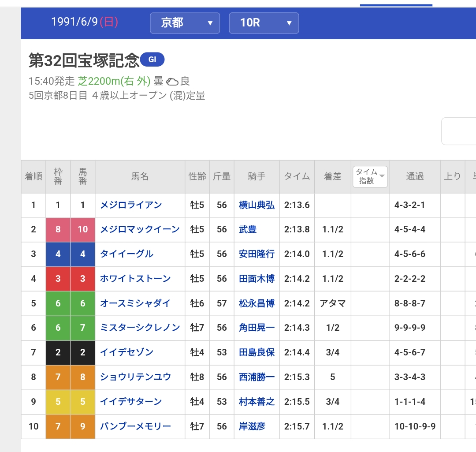Open horse ホワイトストーン page
The height and width of the screenshot is (452, 476).
click(x=135, y=279)
